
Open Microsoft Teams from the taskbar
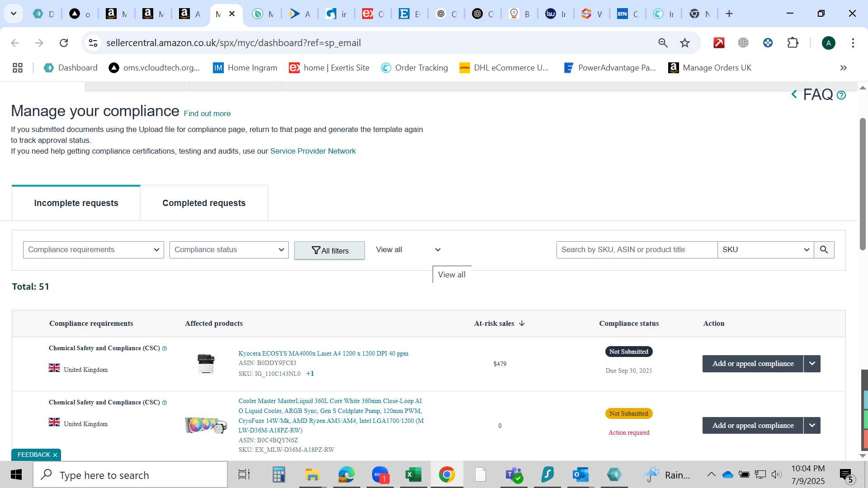click(514, 475)
